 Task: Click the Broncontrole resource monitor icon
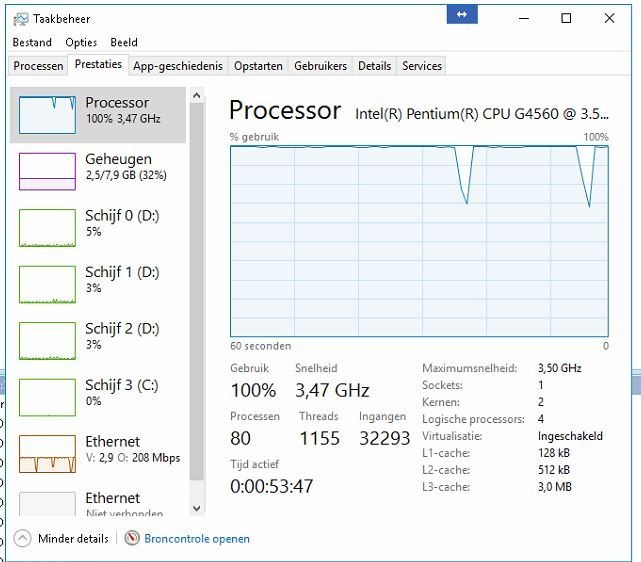[132, 538]
